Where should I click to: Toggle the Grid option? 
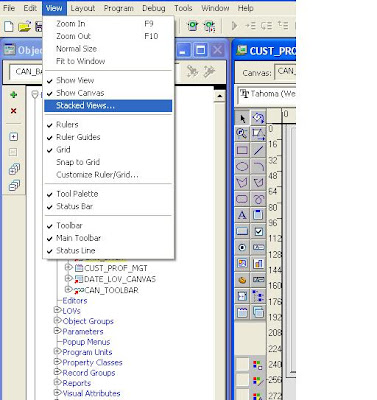[108, 150]
